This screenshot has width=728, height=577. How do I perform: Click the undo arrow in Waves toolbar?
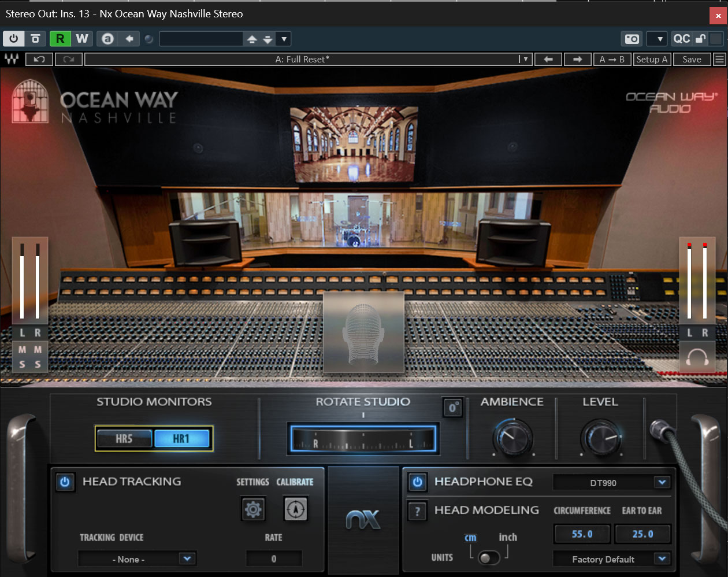click(x=39, y=59)
